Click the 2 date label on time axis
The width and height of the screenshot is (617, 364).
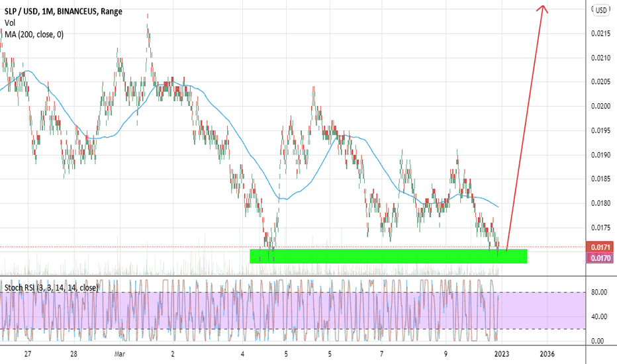point(172,354)
